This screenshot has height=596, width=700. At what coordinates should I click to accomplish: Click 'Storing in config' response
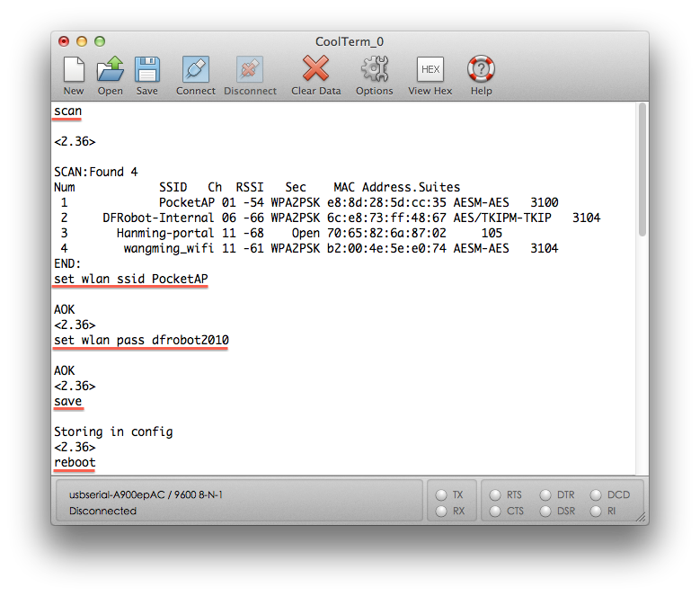click(x=113, y=431)
